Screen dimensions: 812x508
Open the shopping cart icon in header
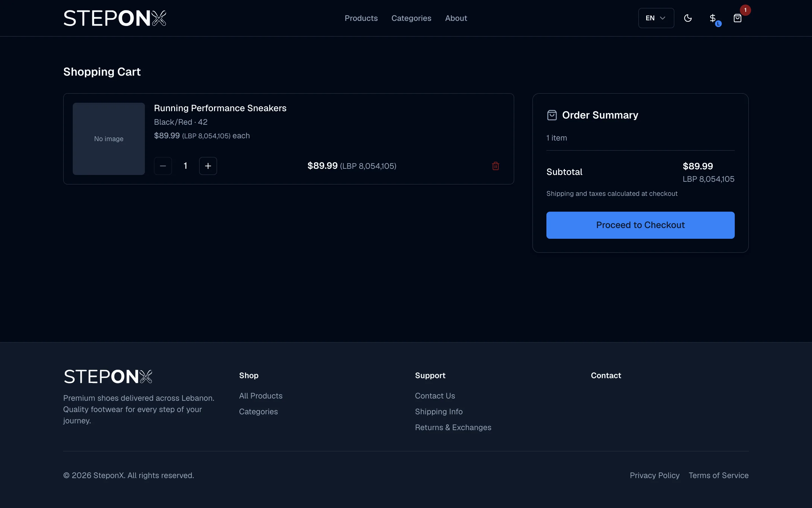[737, 18]
